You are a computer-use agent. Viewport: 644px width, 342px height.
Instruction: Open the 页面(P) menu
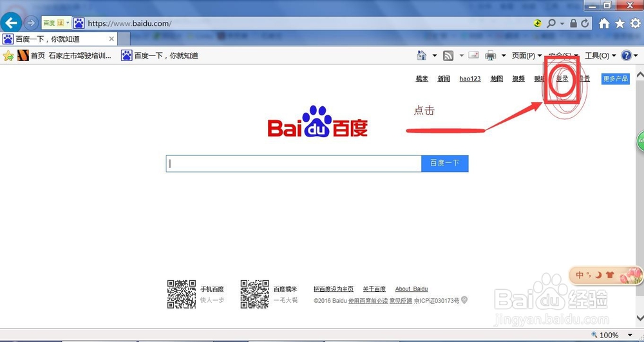coord(527,55)
